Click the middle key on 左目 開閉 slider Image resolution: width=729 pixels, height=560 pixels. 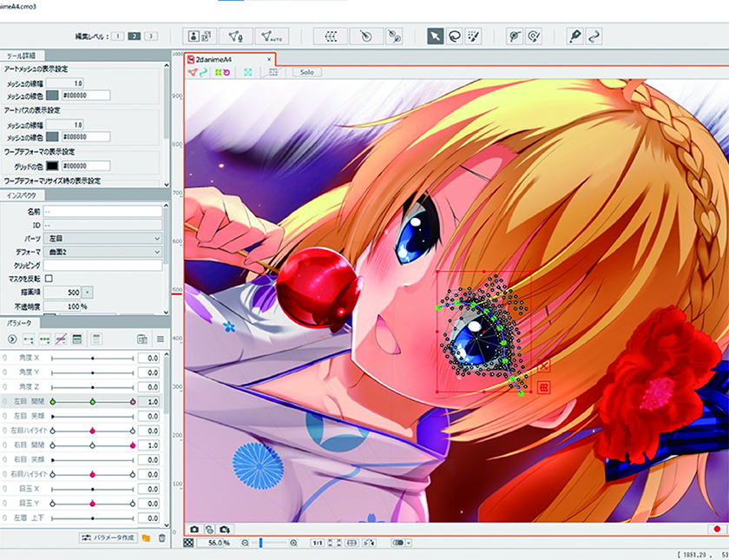point(93,401)
